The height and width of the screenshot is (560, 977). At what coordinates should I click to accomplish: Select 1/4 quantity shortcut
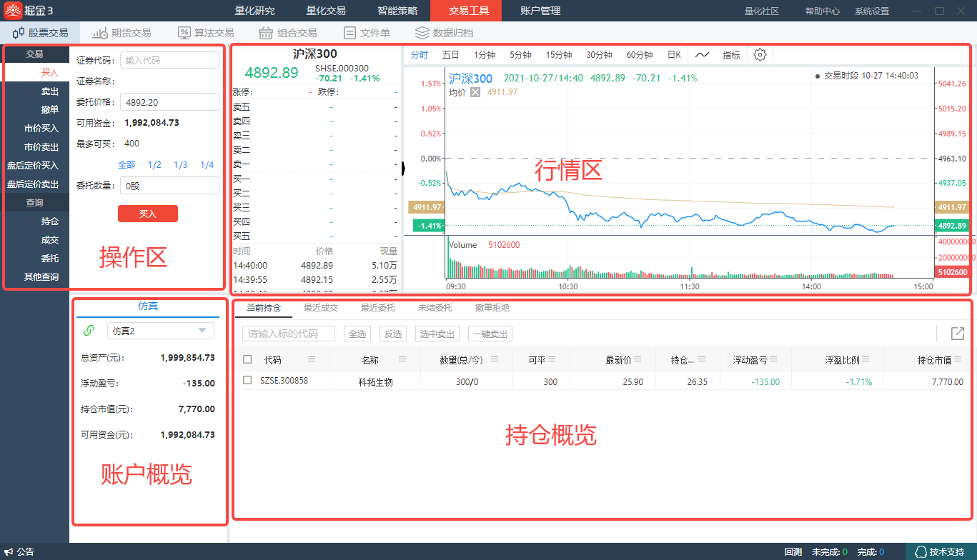tap(207, 165)
